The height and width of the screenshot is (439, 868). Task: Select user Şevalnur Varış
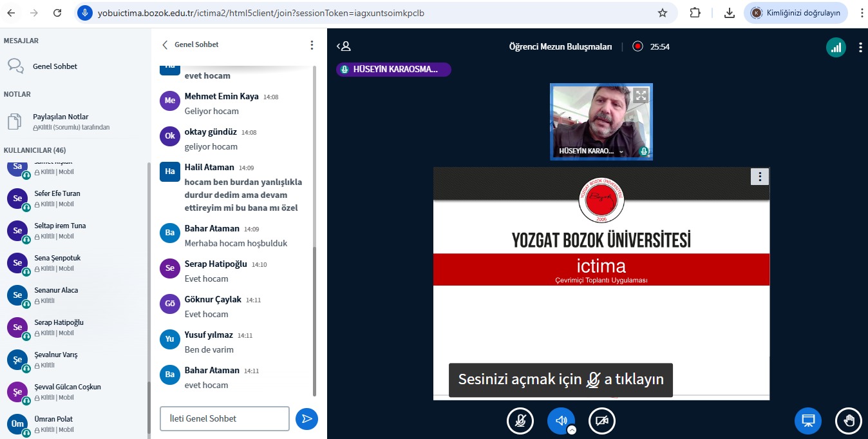(75, 359)
